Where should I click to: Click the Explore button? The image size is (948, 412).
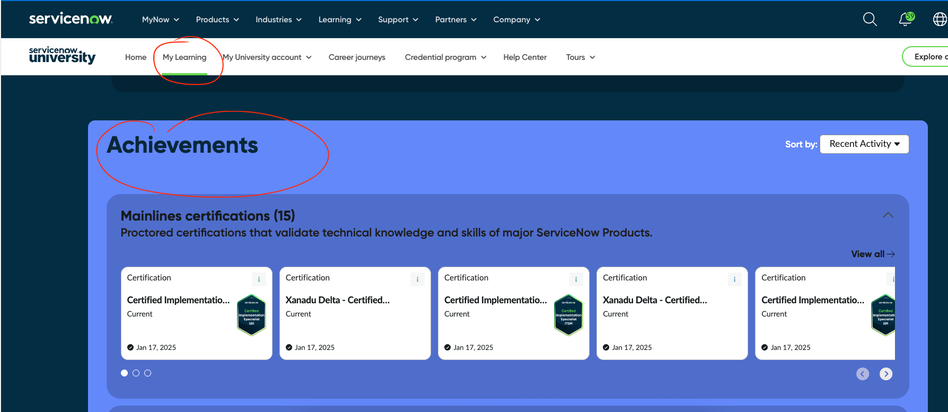tap(925, 56)
